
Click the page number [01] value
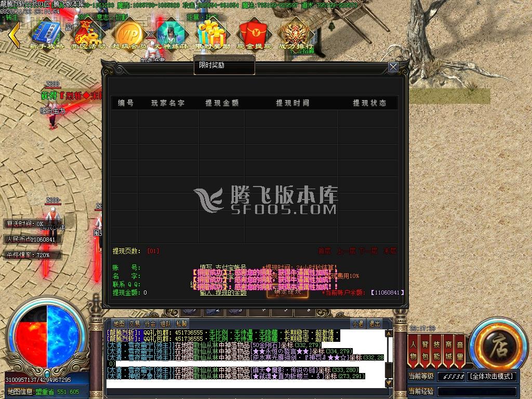[153, 251]
